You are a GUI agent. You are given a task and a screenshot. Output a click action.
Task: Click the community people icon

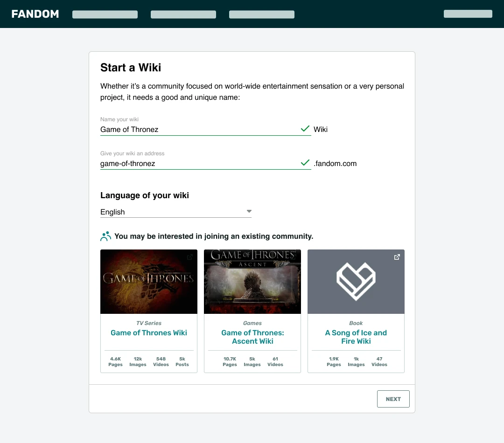click(106, 236)
